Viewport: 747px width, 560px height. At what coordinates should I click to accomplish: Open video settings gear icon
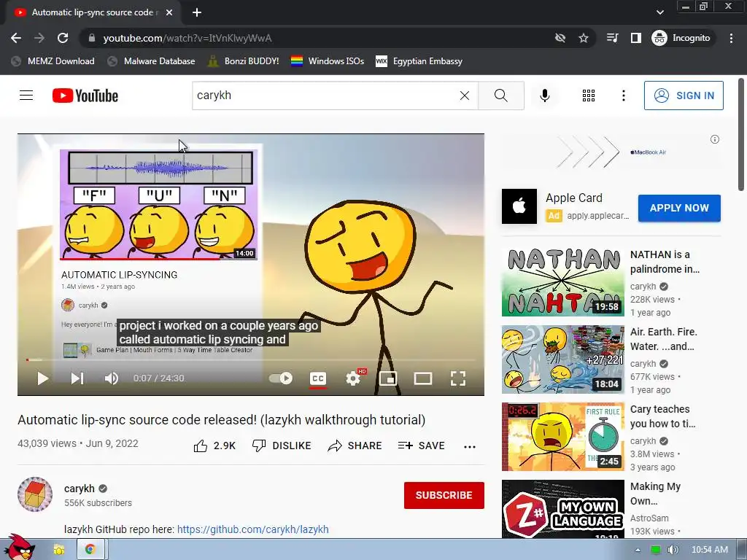coord(353,378)
